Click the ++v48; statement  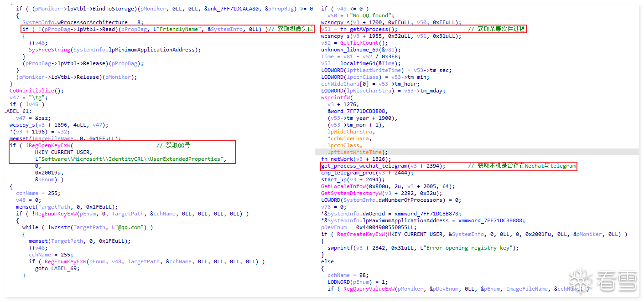[x=38, y=248]
